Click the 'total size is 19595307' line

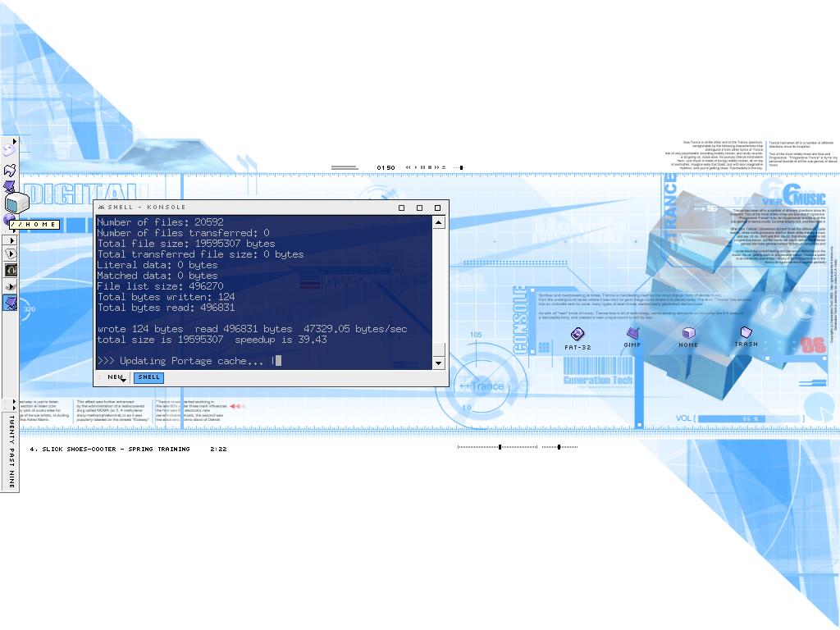pos(212,340)
